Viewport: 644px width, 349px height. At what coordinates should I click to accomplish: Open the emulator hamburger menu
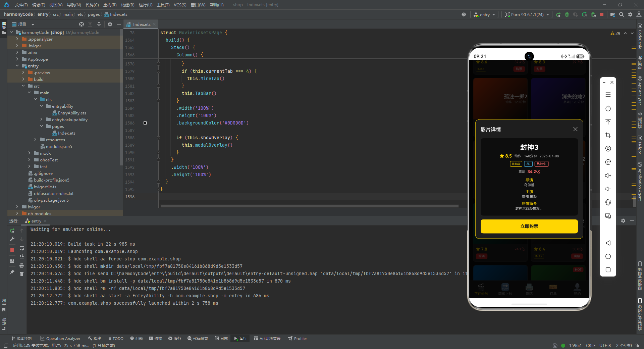point(608,95)
